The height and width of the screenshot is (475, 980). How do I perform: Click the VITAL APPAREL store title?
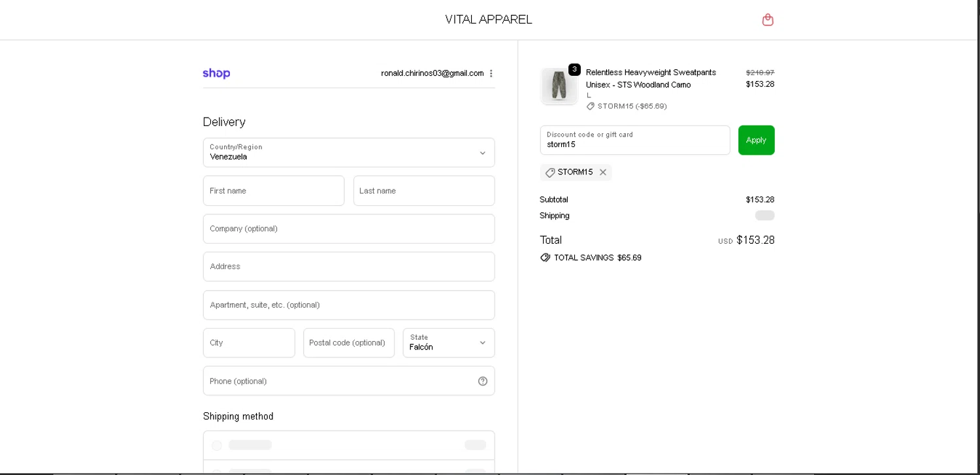489,20
